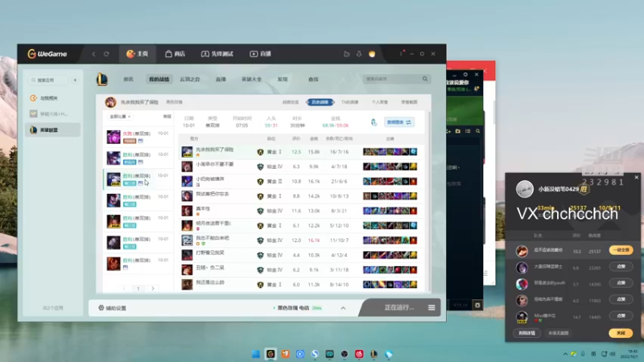Open the 商店 store tab
Viewport: 644px width, 362px height.
point(175,54)
